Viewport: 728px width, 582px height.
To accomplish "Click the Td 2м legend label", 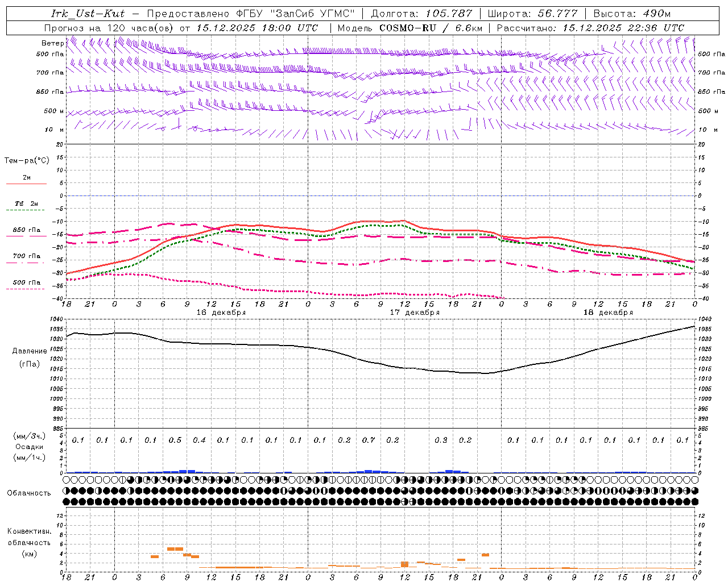I will pos(27,203).
